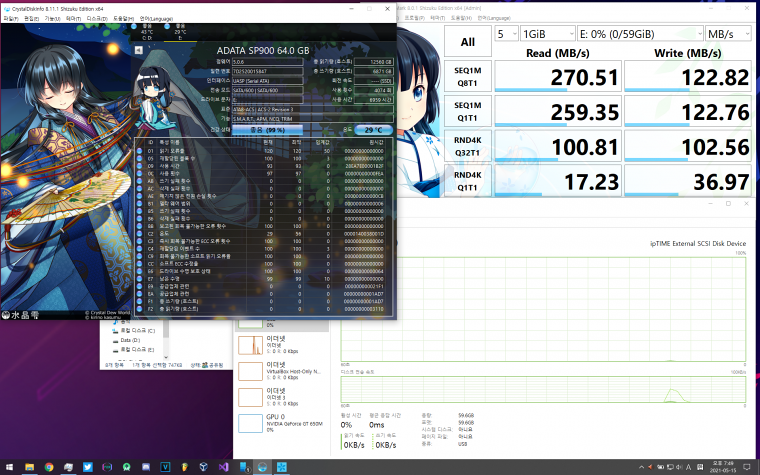Open FL Studio fruit icon on the taskbar
Image resolution: width=760 pixels, height=475 pixels.
point(185,467)
